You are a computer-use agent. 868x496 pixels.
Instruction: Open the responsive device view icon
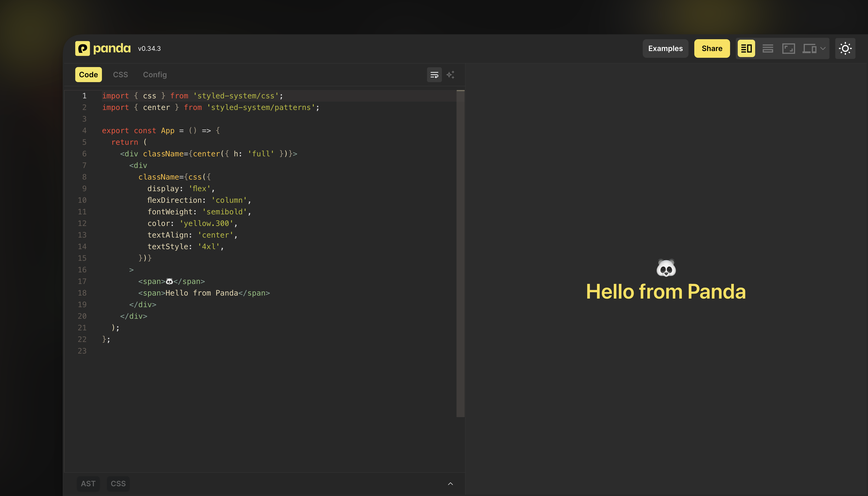click(x=809, y=48)
